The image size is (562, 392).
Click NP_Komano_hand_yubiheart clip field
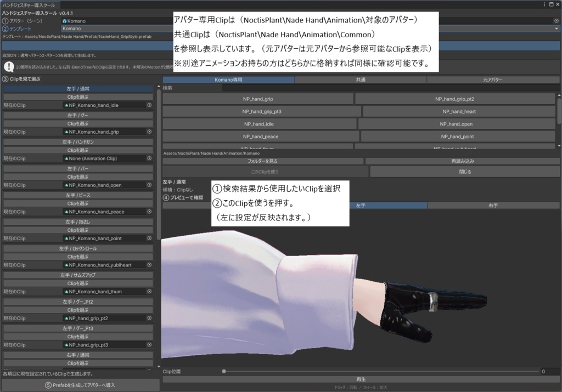pyautogui.click(x=108, y=265)
